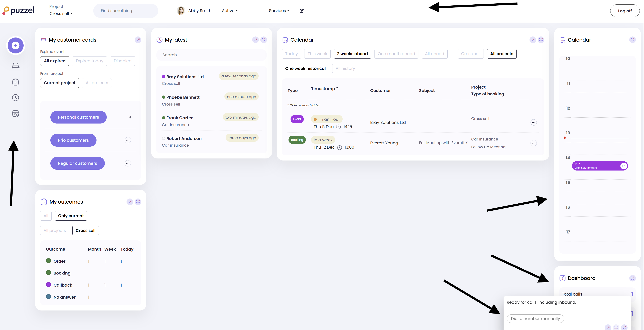Image resolution: width=644 pixels, height=330 pixels.
Task: Open calendar settings icon in sidebar
Action: 15,114
